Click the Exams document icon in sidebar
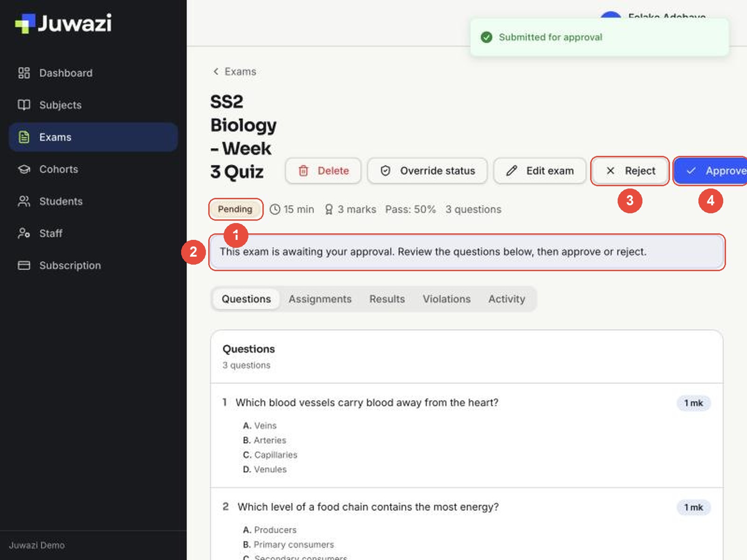 point(24,137)
